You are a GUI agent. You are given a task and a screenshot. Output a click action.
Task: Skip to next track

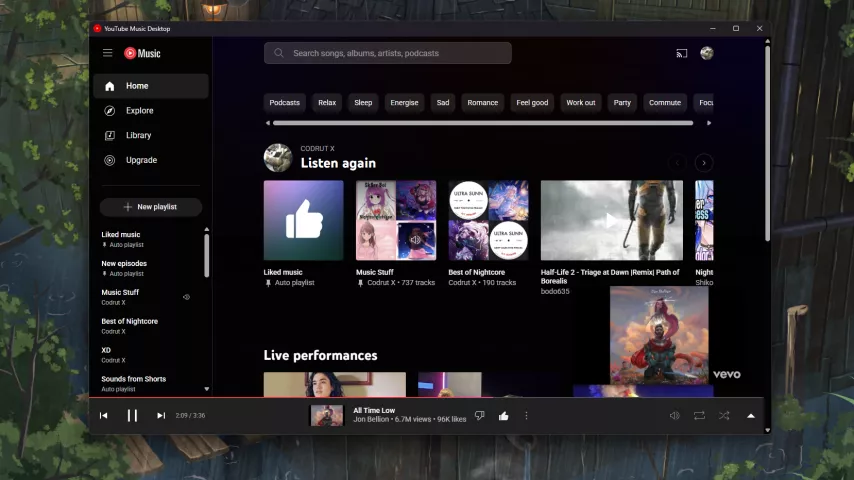tap(161, 416)
